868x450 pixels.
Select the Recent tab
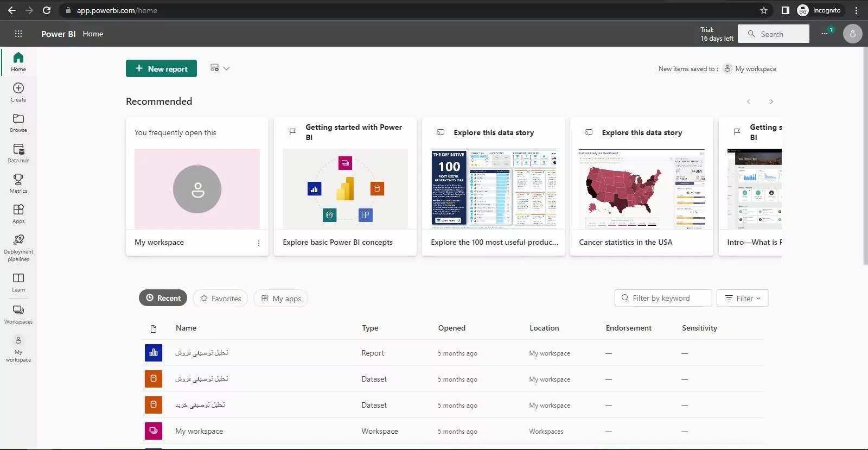click(x=163, y=298)
